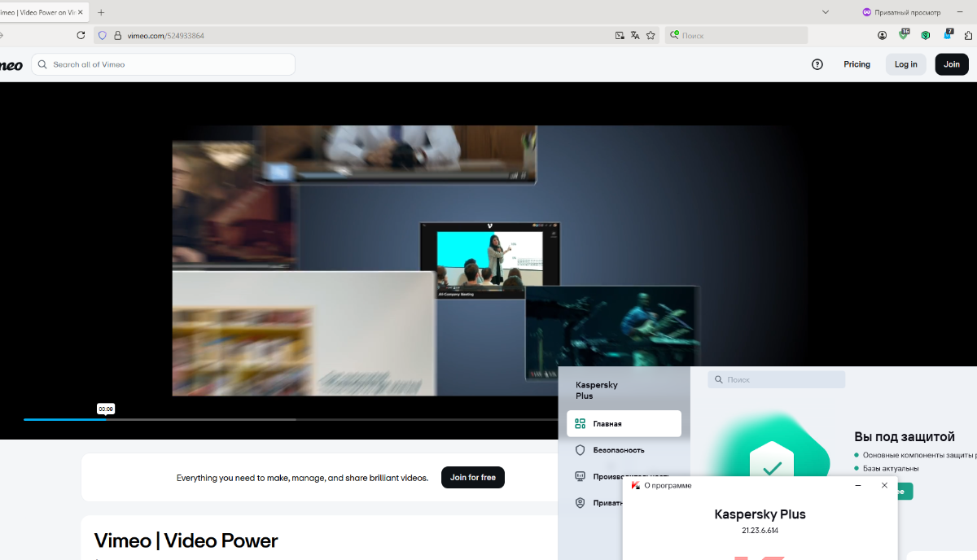Click the browser search engine icon
977x560 pixels.
click(x=674, y=35)
